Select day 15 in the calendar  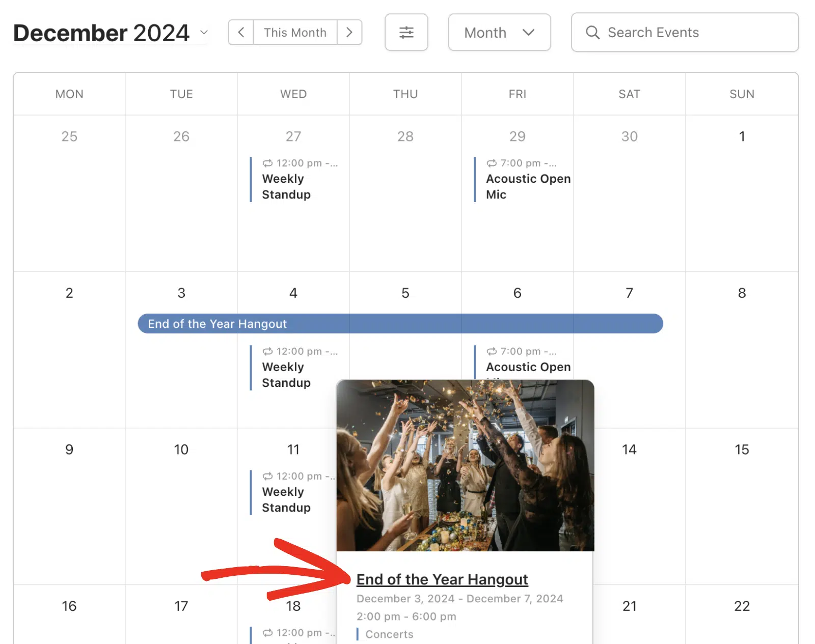[x=742, y=450]
